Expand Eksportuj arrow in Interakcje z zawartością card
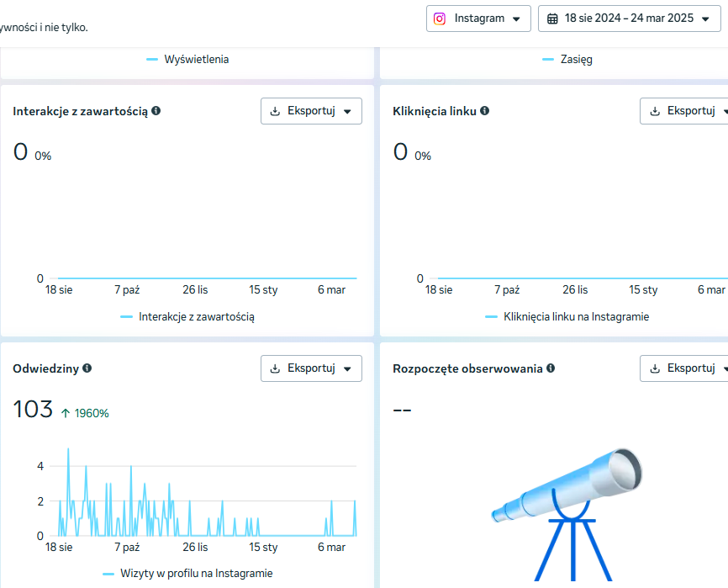The height and width of the screenshot is (588, 728). (x=347, y=112)
